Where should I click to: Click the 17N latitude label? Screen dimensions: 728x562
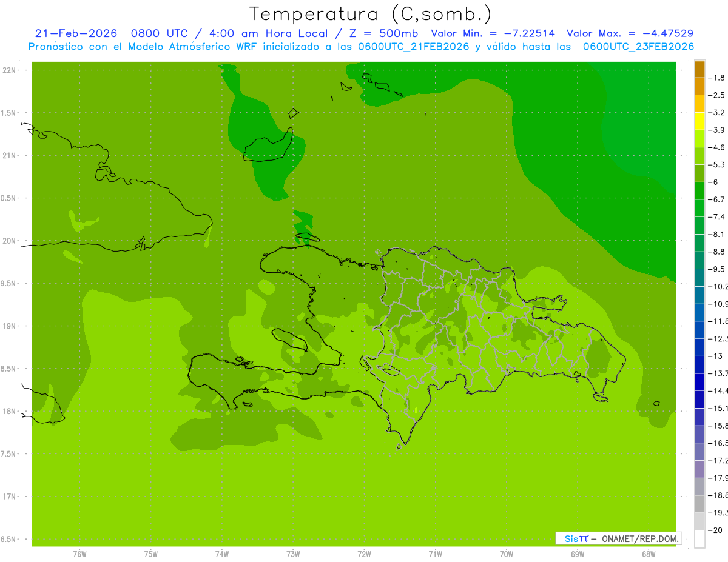[x=10, y=497]
